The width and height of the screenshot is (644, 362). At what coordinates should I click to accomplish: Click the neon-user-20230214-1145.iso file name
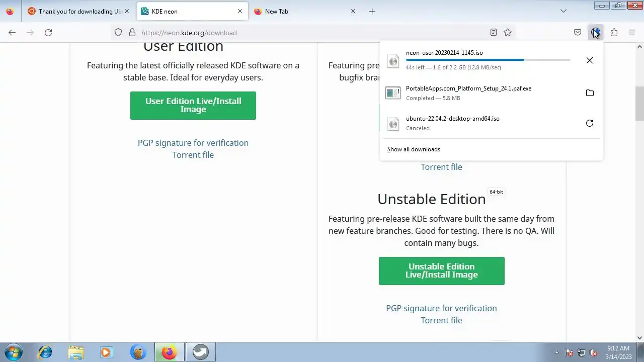coord(444,53)
